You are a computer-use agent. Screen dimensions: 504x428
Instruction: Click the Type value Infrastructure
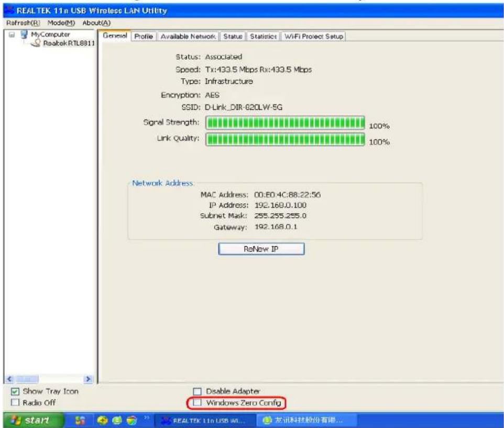(229, 81)
